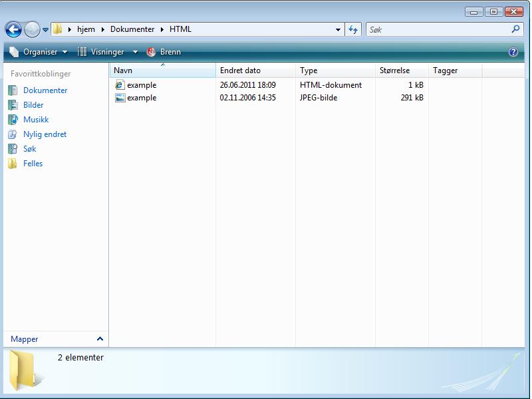Screen dimensions: 532x399
Task: Click the Brenn burn button
Action: point(164,52)
